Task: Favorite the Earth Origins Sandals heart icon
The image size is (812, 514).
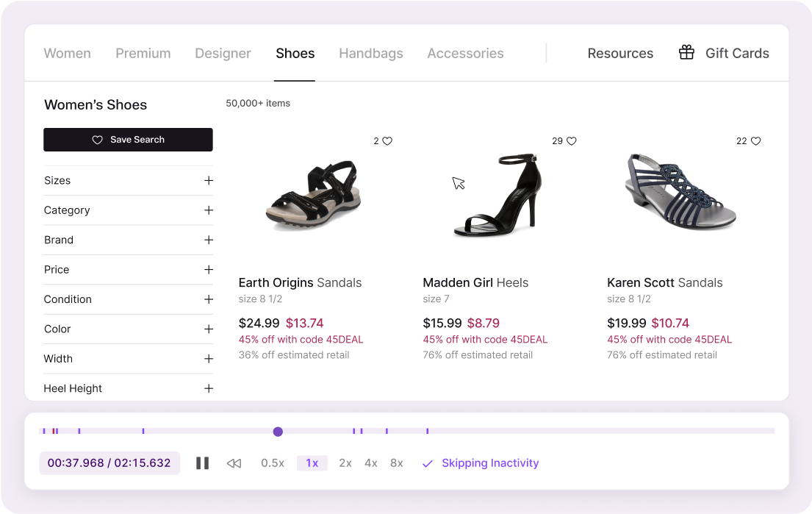Action: click(387, 141)
